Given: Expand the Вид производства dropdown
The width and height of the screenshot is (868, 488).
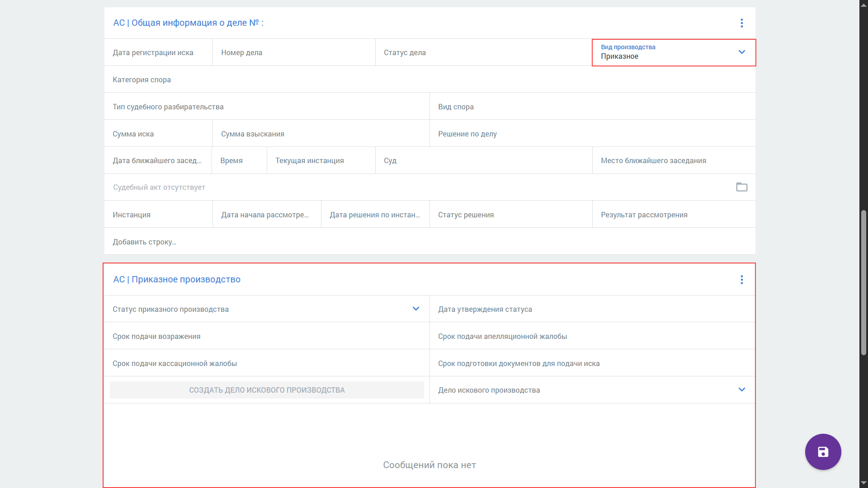Looking at the screenshot, I should click(741, 52).
